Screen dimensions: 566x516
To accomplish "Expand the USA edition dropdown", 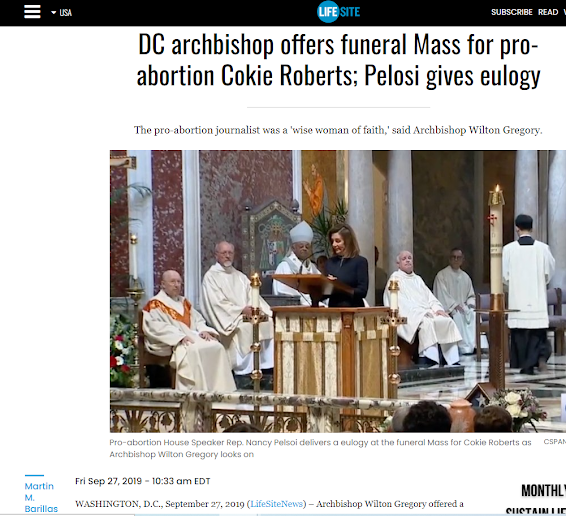I will click(61, 13).
